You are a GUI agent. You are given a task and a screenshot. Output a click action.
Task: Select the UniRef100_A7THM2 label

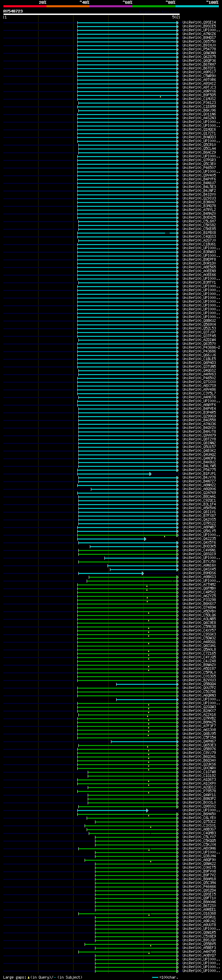point(199,584)
